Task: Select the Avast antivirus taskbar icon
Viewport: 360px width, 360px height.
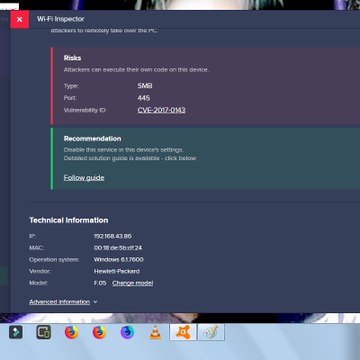Action: (x=183, y=332)
